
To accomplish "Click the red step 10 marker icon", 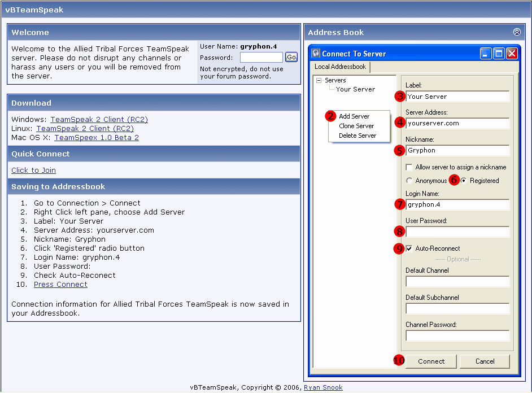I will click(399, 361).
